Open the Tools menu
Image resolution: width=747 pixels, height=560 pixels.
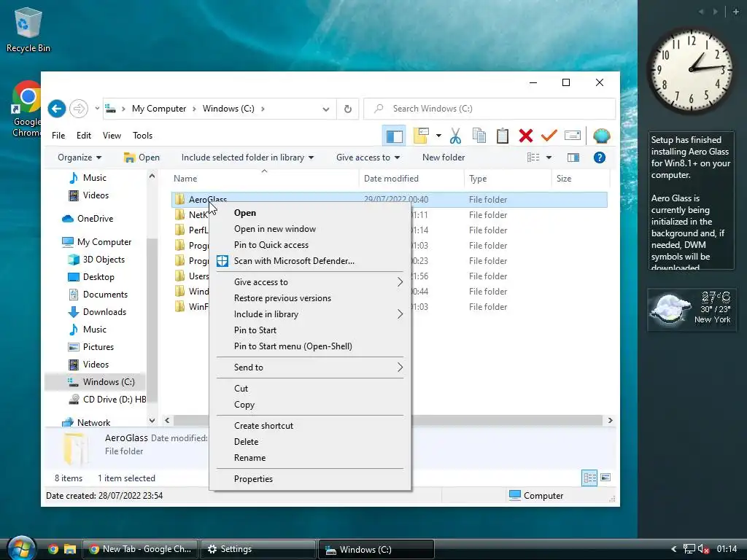[x=142, y=136]
